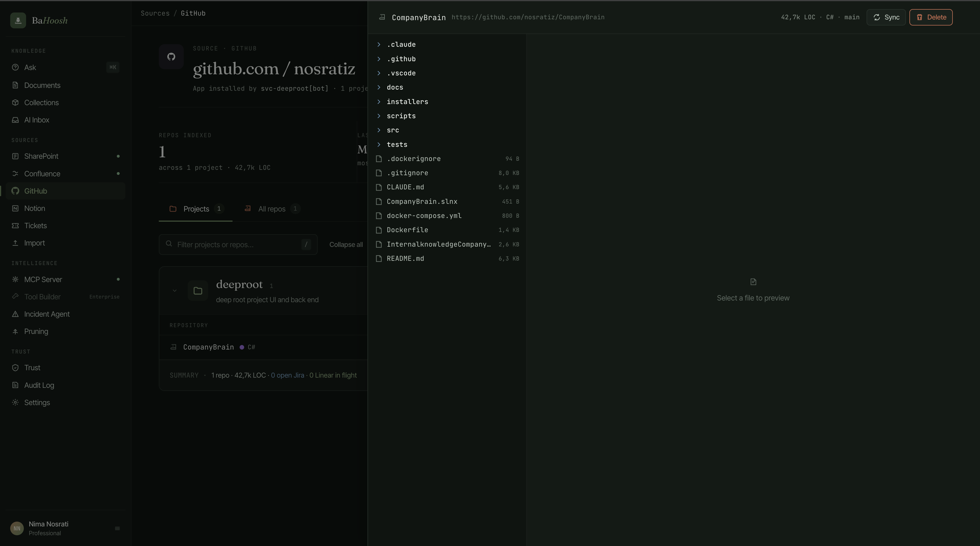The height and width of the screenshot is (546, 980).
Task: Open the CLAUDE.md file
Action: point(447,187)
